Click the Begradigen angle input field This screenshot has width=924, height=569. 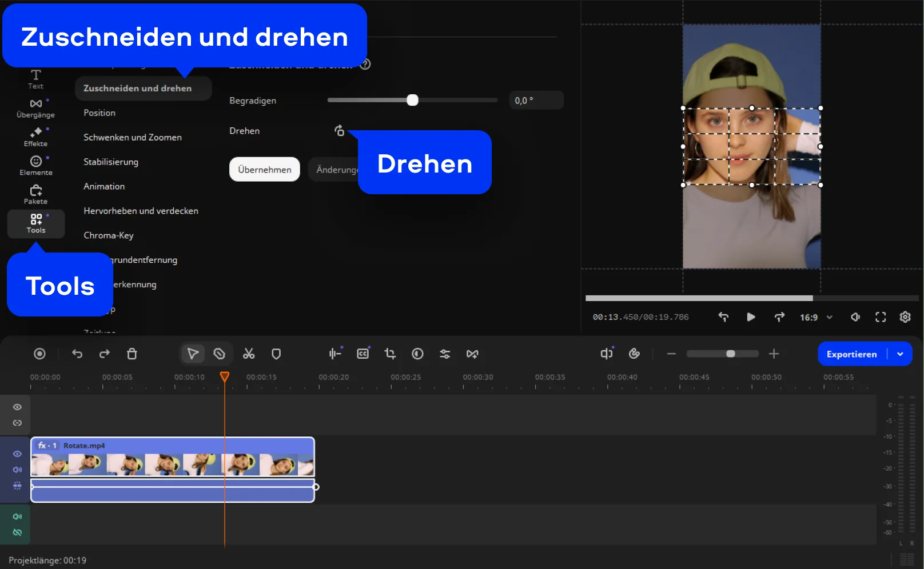click(x=536, y=101)
